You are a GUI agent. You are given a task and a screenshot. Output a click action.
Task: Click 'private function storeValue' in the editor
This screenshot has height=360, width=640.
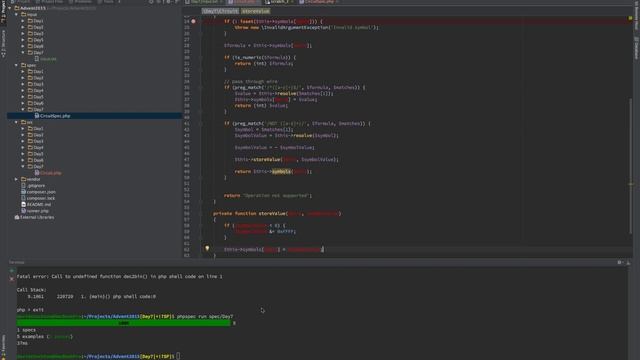(249, 213)
